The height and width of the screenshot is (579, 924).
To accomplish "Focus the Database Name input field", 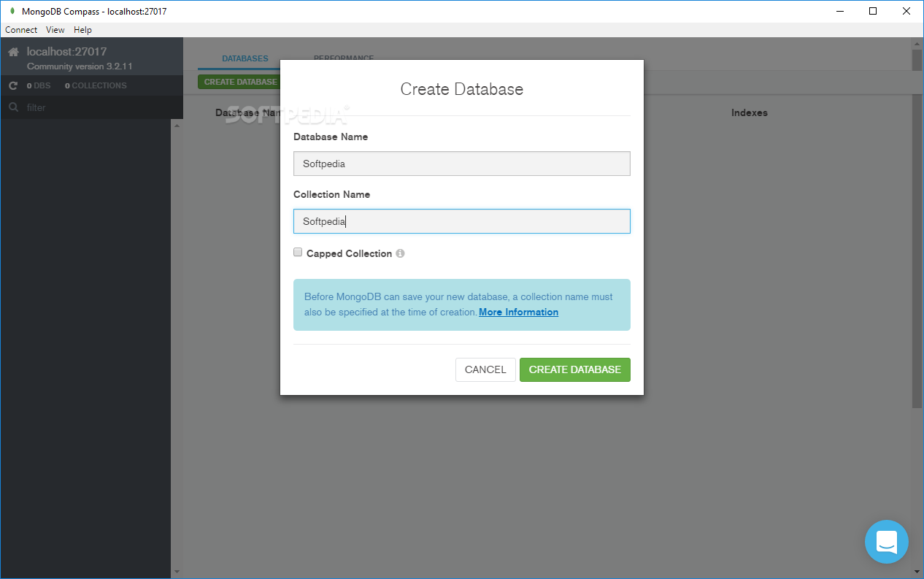I will point(462,164).
